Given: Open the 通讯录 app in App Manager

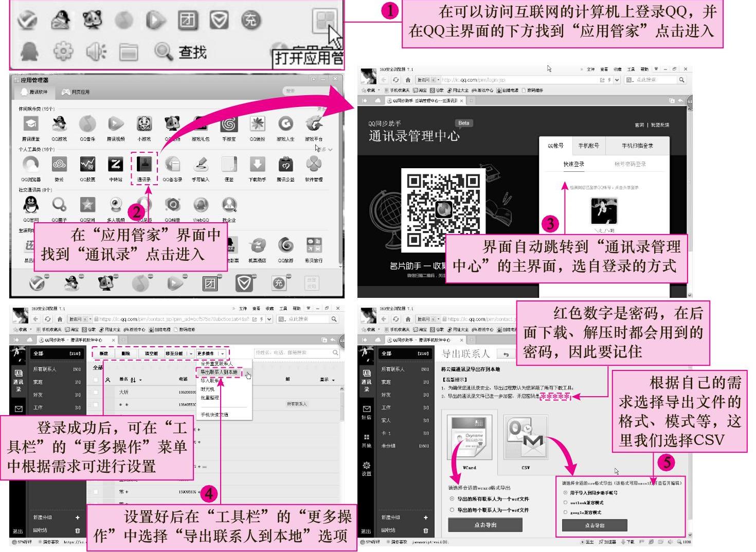Looking at the screenshot, I should tap(144, 165).
